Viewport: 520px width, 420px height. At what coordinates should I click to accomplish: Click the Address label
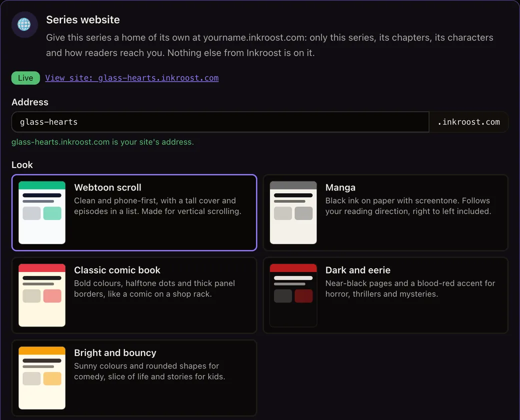tap(30, 102)
